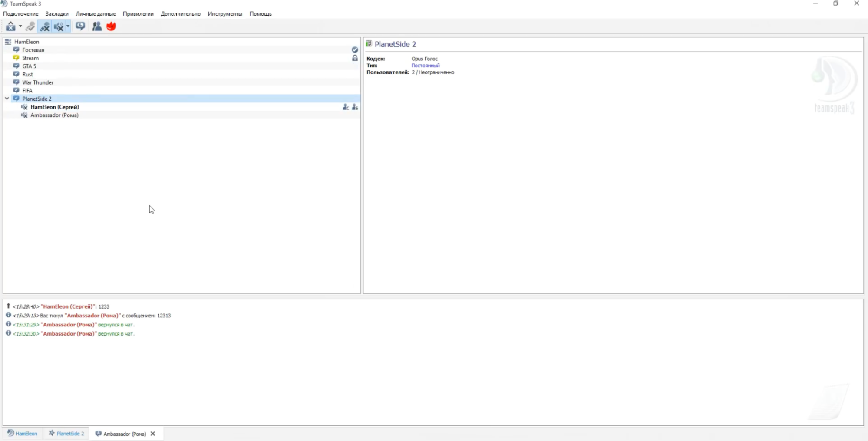Click the 15:28:40 HamEleon message line

[61, 306]
